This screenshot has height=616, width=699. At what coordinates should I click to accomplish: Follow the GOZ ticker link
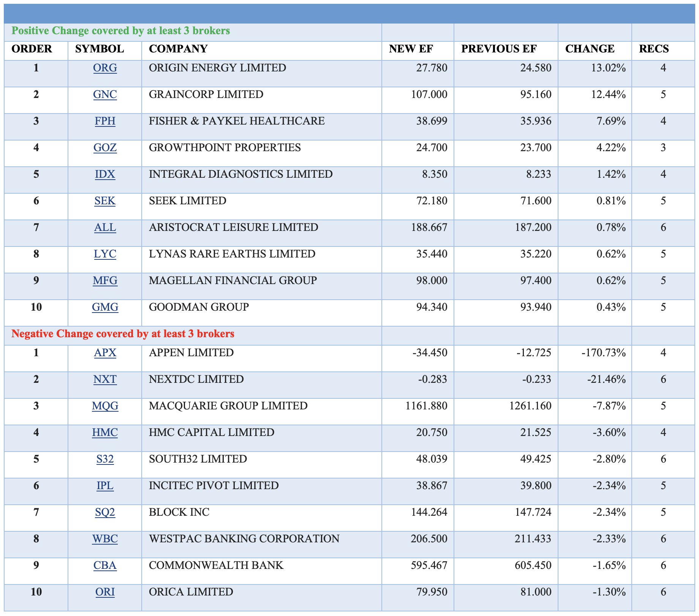click(x=105, y=148)
